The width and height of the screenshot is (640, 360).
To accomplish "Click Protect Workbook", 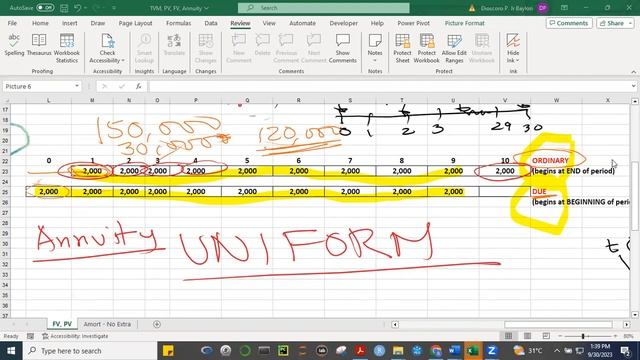I will coord(427,48).
